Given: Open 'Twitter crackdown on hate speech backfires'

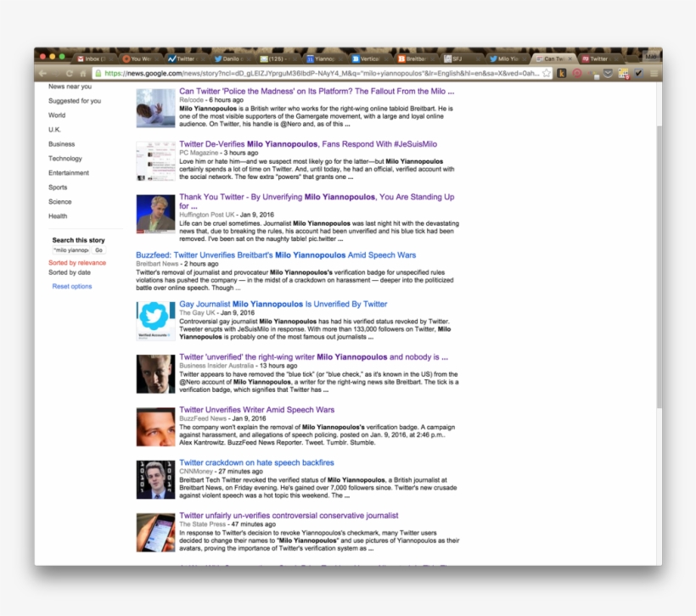Looking at the screenshot, I should (256, 463).
